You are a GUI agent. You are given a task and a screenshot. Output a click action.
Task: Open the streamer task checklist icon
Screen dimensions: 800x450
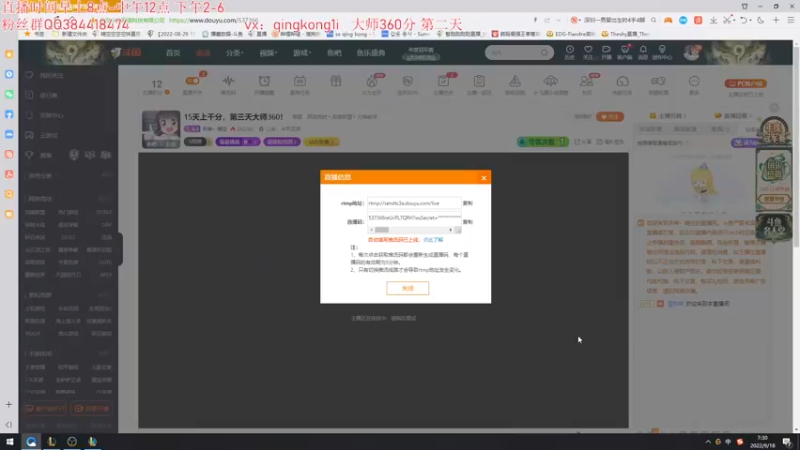(x=443, y=81)
